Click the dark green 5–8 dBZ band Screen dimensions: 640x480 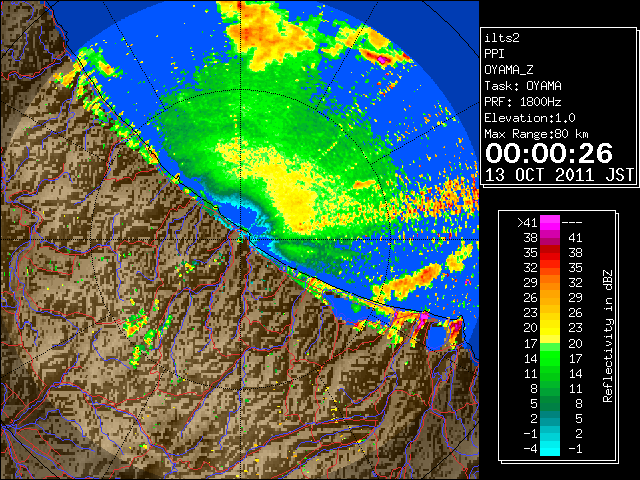(550, 403)
